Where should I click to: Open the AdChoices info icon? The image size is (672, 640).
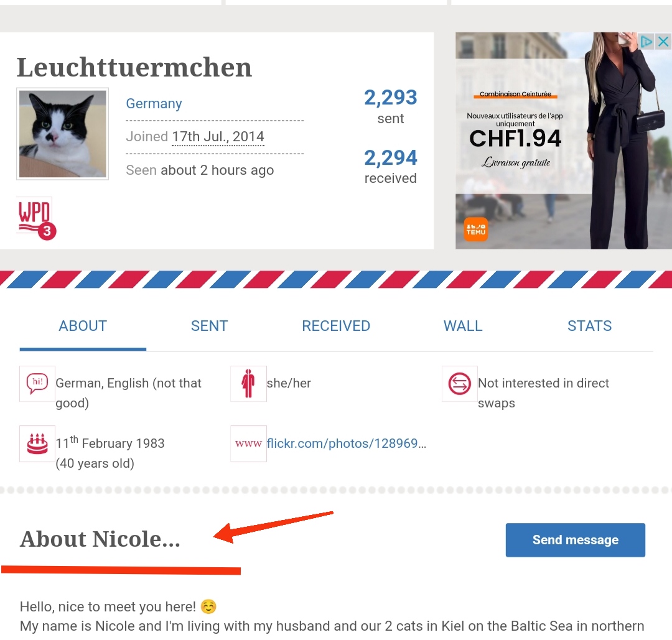646,42
